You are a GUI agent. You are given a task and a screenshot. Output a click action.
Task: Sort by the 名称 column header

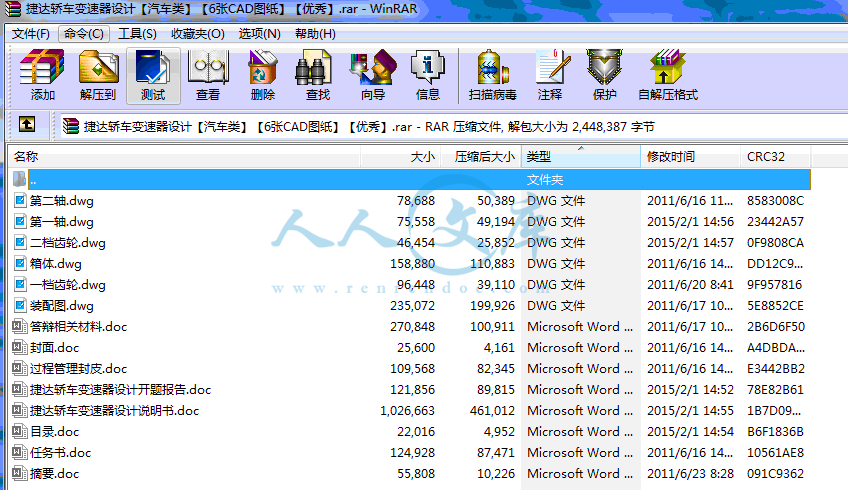click(x=184, y=157)
